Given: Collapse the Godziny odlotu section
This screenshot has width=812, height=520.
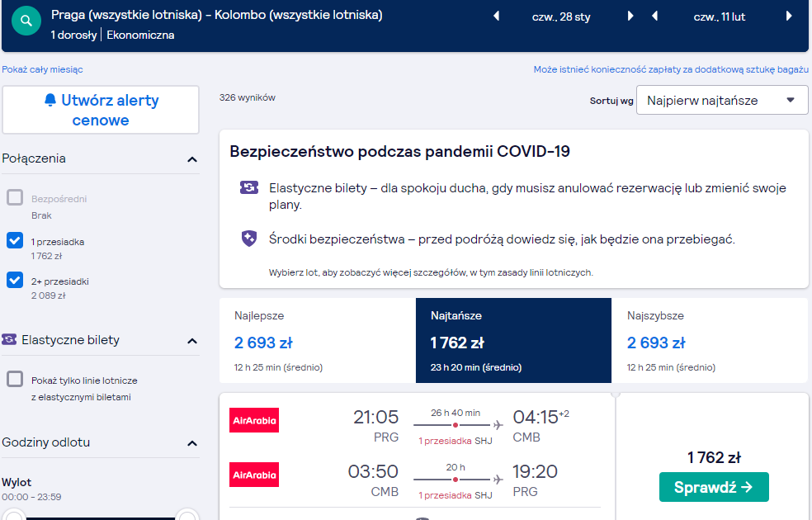Looking at the screenshot, I should pyautogui.click(x=192, y=443).
